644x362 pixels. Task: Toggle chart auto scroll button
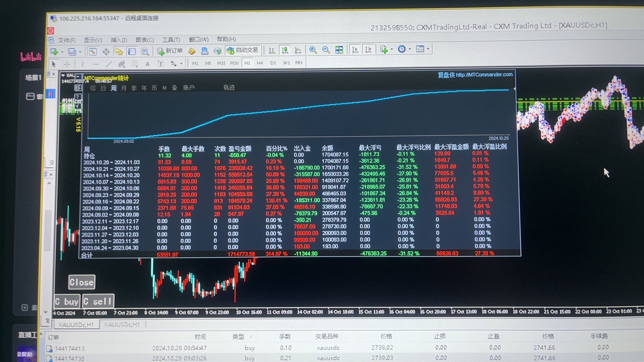coord(355,50)
